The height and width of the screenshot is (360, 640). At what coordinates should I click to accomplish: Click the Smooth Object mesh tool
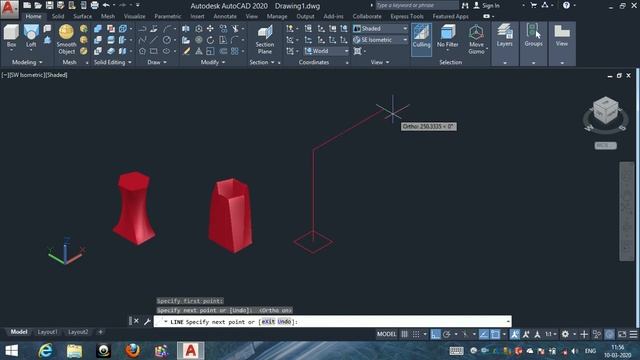click(66, 39)
